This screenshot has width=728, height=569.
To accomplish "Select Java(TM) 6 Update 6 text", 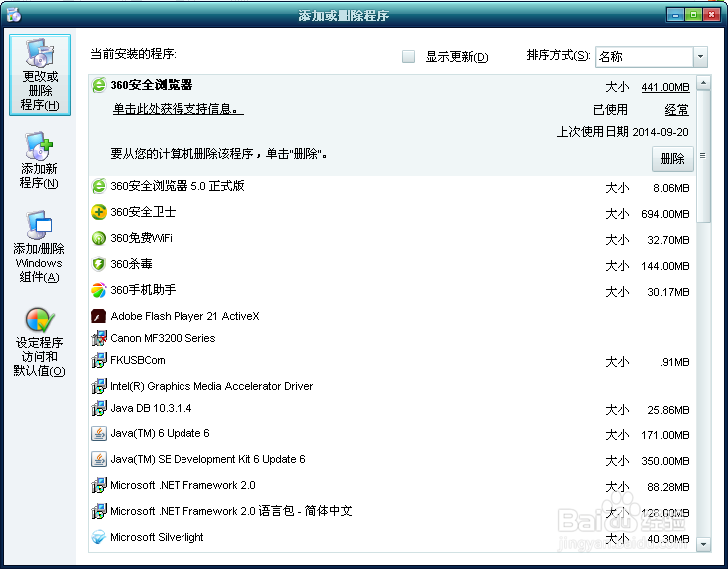I will 160,433.
